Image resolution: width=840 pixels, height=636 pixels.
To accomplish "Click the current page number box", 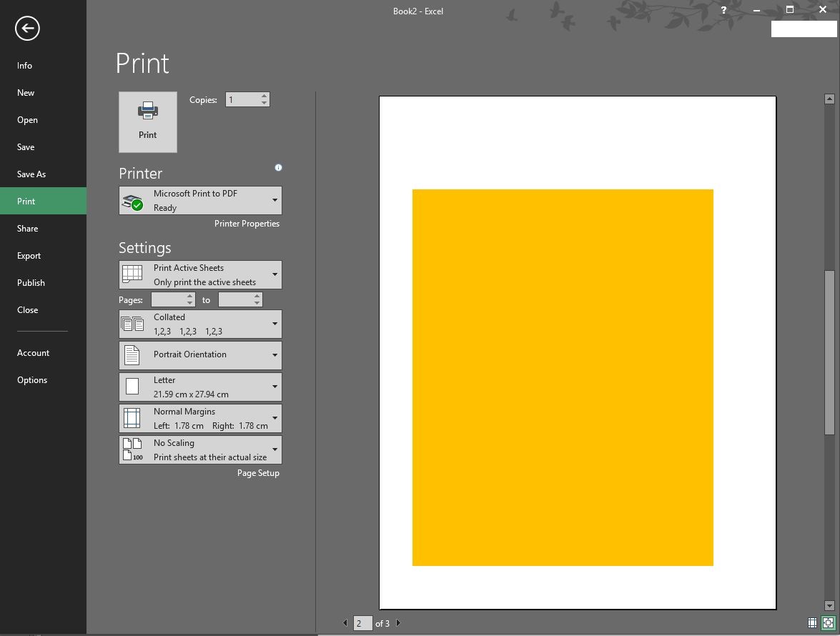I will point(362,623).
